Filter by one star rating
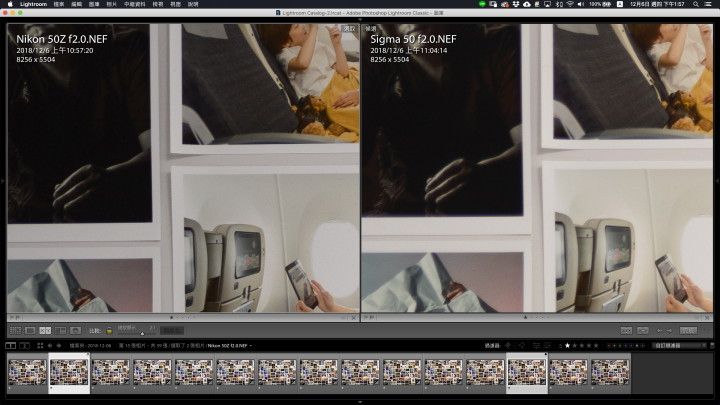720x405 pixels. pos(568,345)
